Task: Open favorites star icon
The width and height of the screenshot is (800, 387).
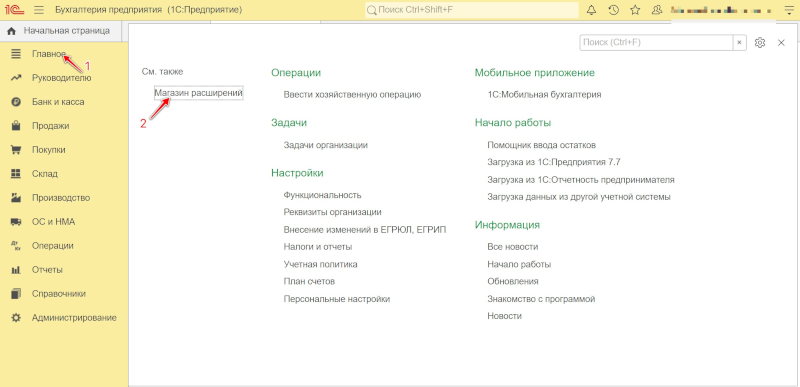Action: coord(635,10)
